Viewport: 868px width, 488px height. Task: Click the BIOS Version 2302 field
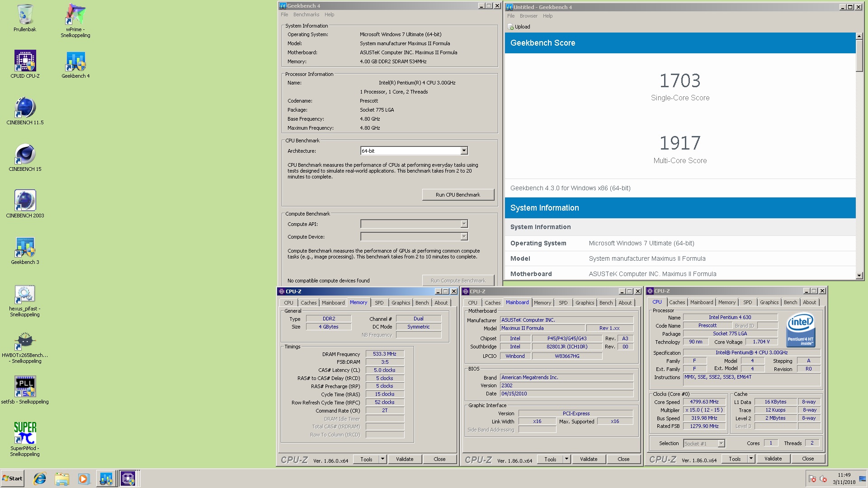[566, 385]
